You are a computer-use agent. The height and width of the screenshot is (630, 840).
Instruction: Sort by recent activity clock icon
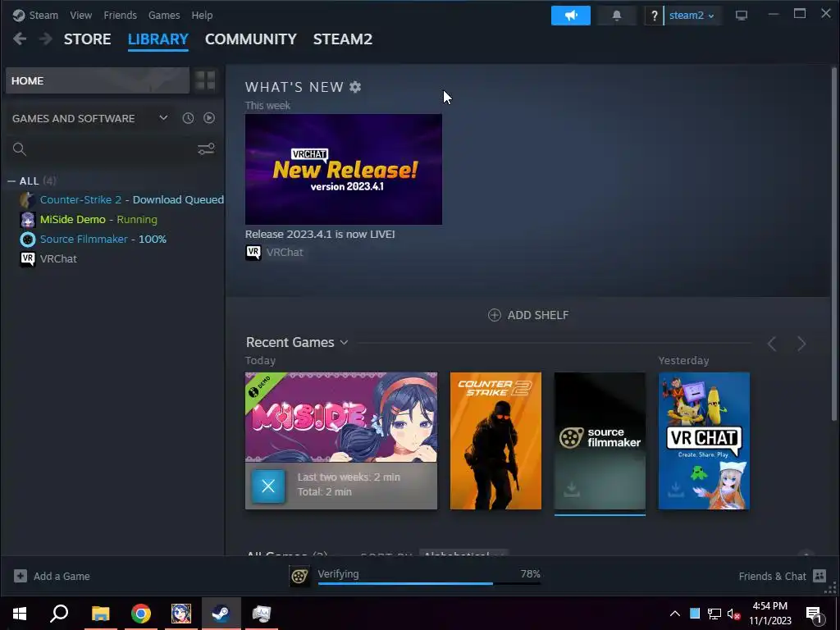[188, 118]
